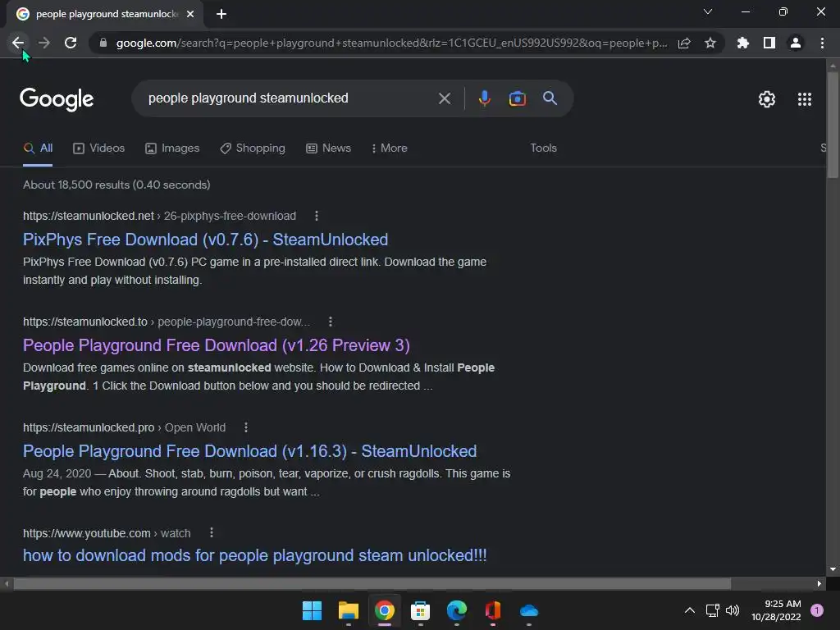Open options menu for youtube.com result
The image size is (840, 630).
tap(212, 533)
